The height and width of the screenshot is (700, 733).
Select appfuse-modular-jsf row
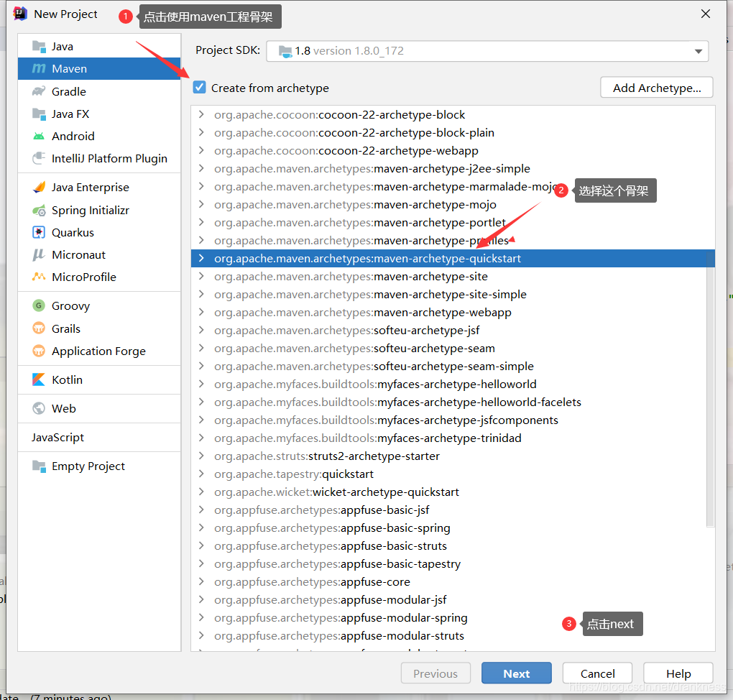point(453,599)
